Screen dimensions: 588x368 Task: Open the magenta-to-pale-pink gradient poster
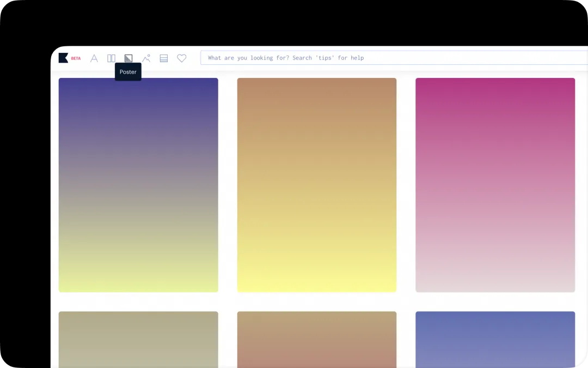click(x=495, y=185)
